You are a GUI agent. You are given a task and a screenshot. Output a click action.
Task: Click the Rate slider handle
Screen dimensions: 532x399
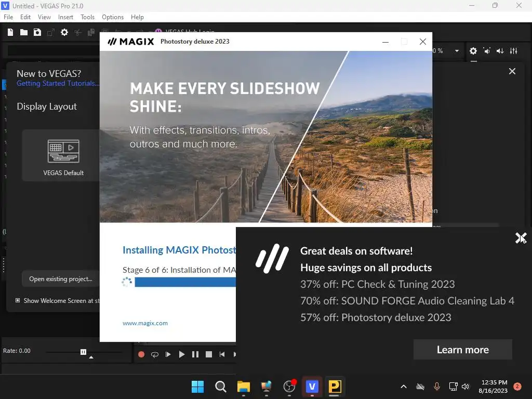pos(84,352)
